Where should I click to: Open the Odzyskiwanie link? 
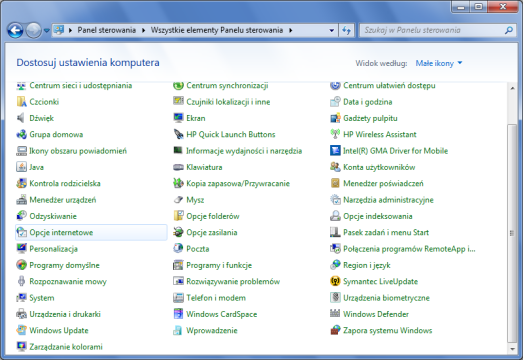coord(53,216)
